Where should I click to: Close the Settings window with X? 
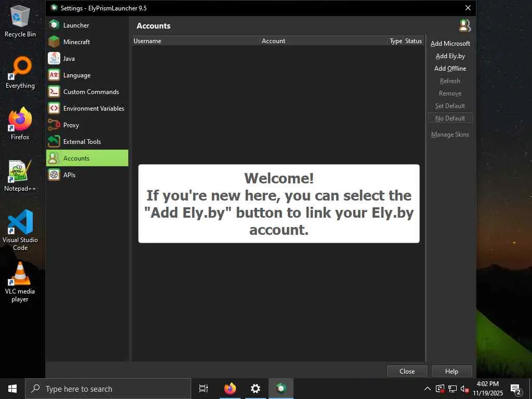468,8
